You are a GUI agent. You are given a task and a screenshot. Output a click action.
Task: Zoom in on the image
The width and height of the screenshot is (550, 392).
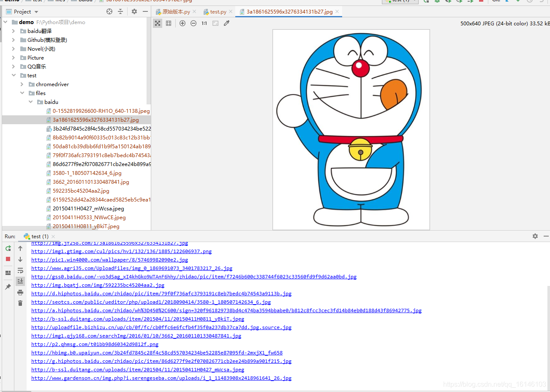[182, 23]
